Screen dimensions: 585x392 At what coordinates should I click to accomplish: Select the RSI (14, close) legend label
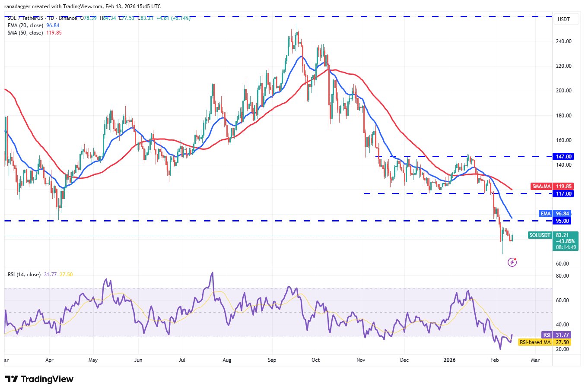pos(24,275)
